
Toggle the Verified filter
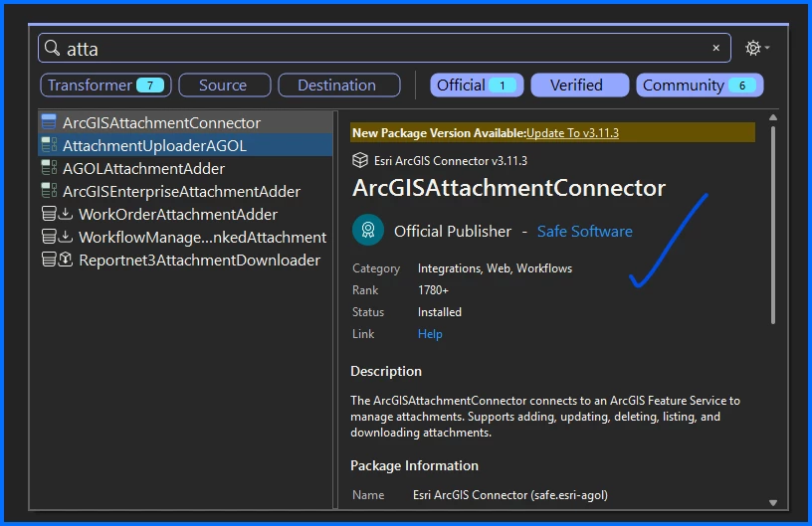coord(579,85)
